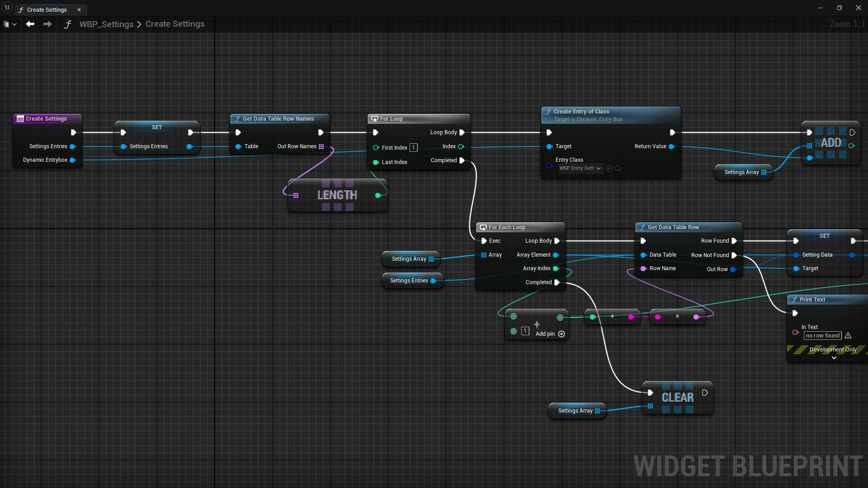Edit the 'no row found' In Text field
This screenshot has width=868, height=488.
tap(822, 336)
